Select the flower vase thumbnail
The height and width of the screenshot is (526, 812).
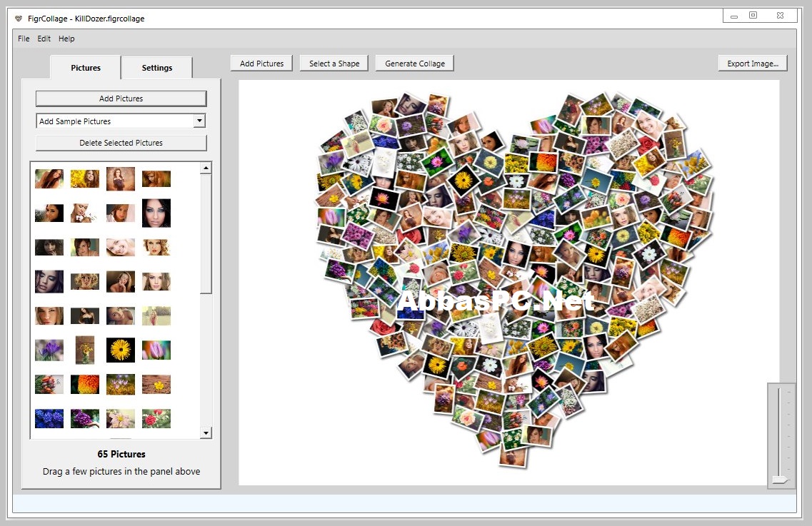85,350
